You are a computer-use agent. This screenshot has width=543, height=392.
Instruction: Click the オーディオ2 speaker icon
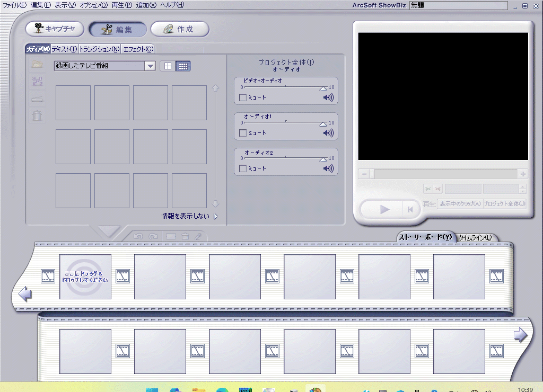pos(328,168)
